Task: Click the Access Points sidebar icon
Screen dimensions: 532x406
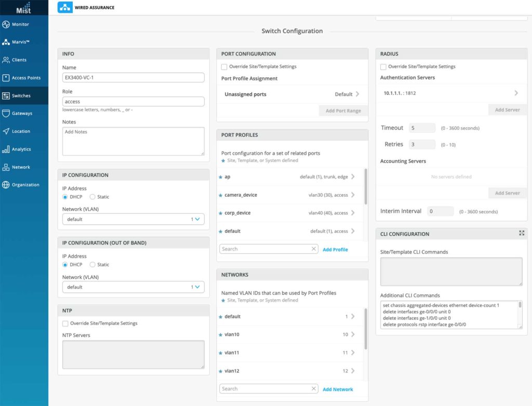Action: (6, 78)
